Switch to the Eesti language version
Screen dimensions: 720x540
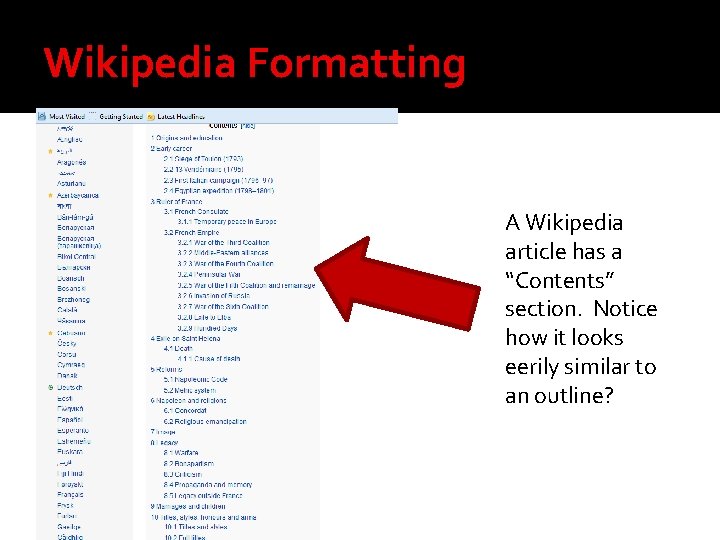pos(65,399)
